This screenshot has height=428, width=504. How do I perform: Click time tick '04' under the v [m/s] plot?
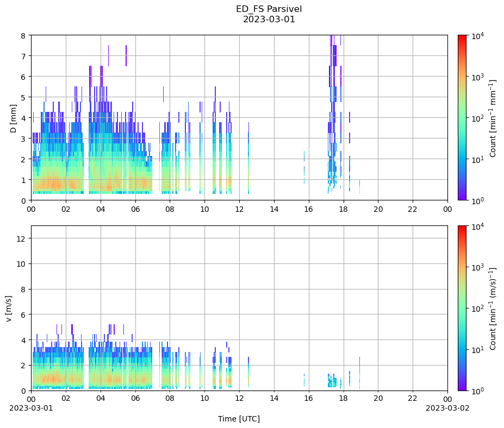(101, 399)
